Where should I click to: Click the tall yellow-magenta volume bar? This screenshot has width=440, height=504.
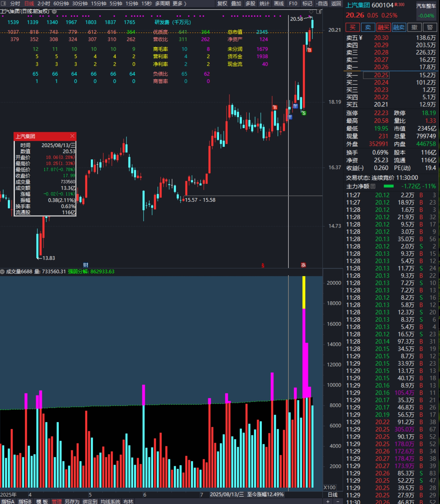(304, 382)
